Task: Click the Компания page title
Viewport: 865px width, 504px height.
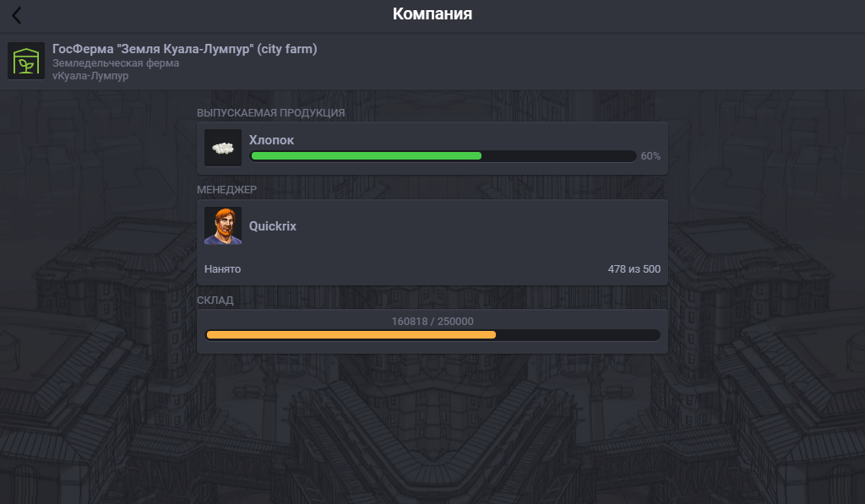Action: [x=432, y=14]
